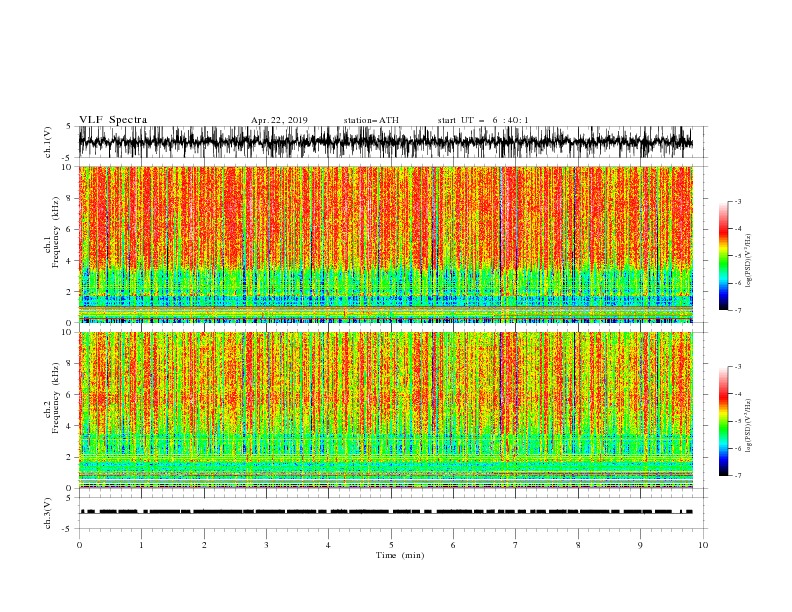Click the time axis tick label "9"
Screen dimensions: 792x612
coord(640,545)
